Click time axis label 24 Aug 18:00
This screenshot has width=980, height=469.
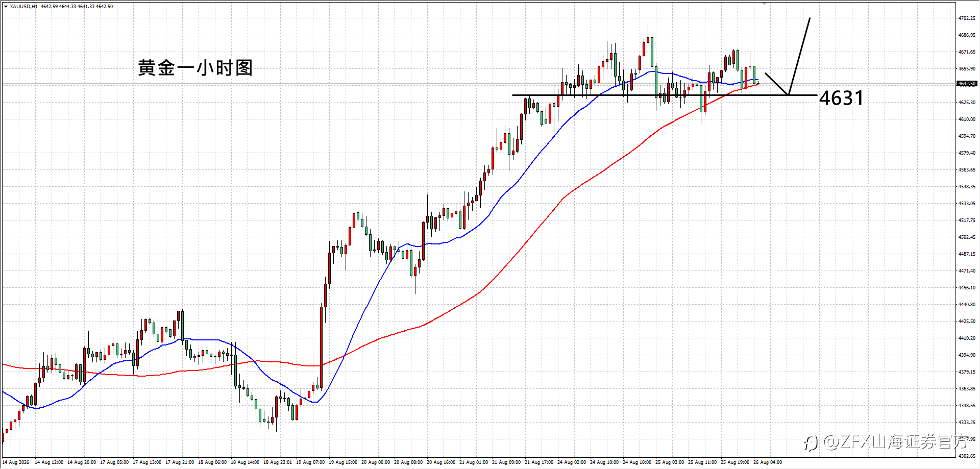tap(637, 463)
